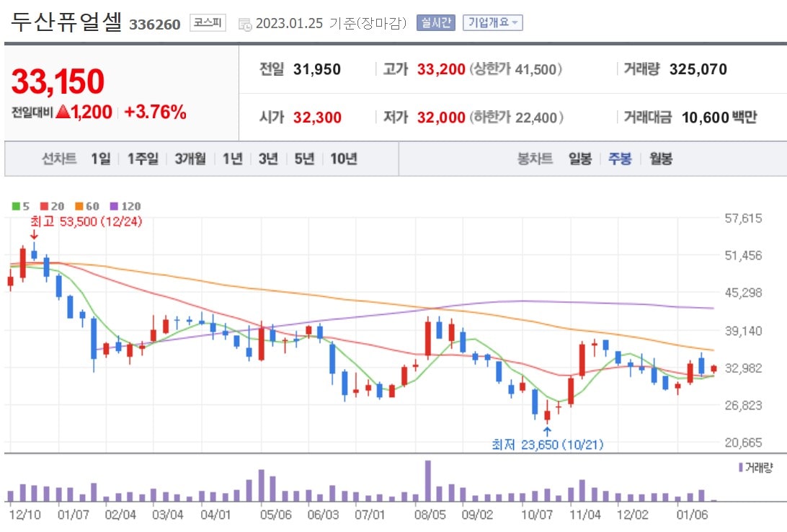Click the calendar icon beside the date
Viewport: 787px width, 532px height.
pos(244,24)
